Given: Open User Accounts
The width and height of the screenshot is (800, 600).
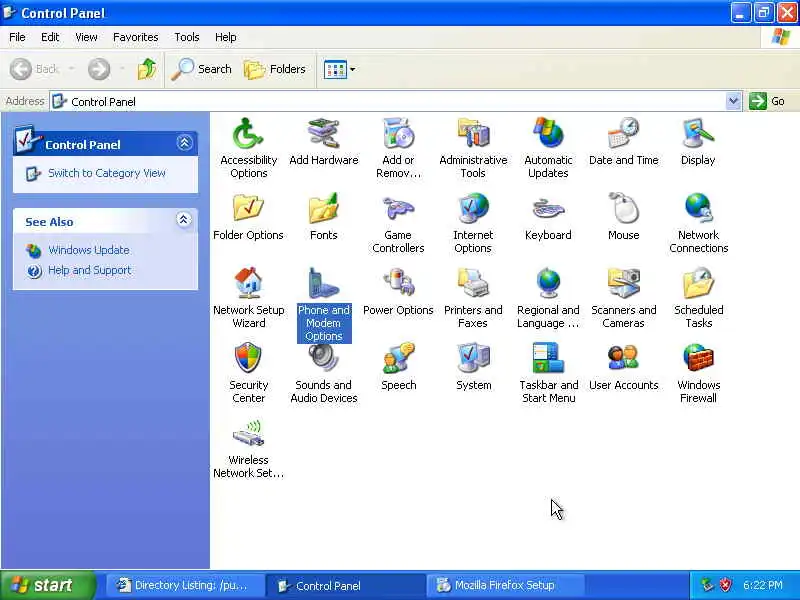Looking at the screenshot, I should (x=623, y=367).
